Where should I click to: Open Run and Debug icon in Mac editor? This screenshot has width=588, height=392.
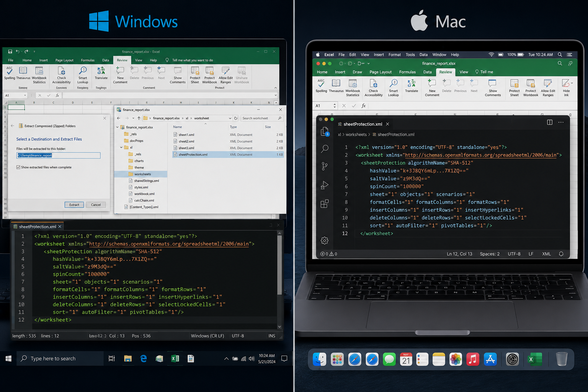pyautogui.click(x=325, y=185)
